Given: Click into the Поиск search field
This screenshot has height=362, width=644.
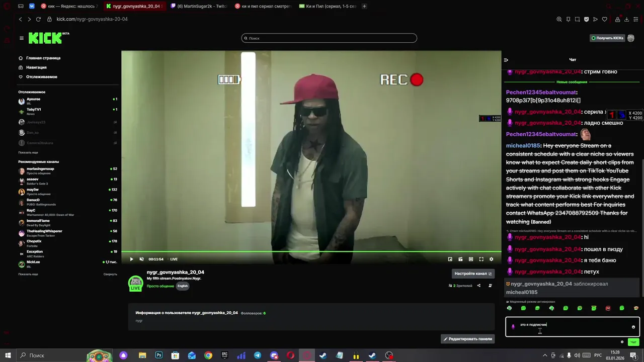Looking at the screenshot, I should pos(329,38).
